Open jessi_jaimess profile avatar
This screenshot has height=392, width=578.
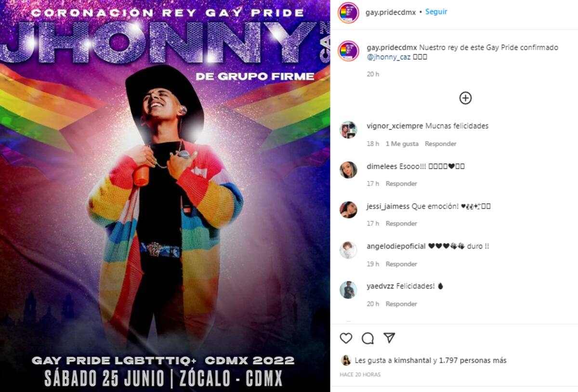point(348,210)
